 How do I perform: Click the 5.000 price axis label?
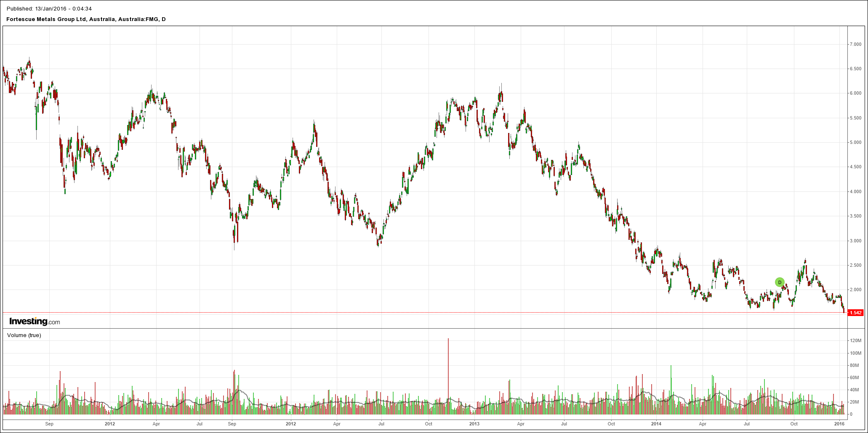tap(855, 142)
